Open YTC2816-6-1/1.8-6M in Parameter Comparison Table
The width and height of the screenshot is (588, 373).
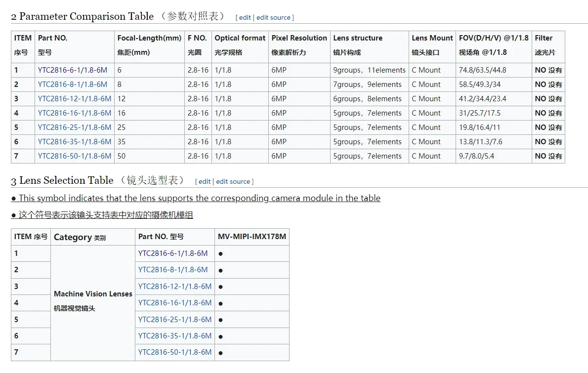72,70
